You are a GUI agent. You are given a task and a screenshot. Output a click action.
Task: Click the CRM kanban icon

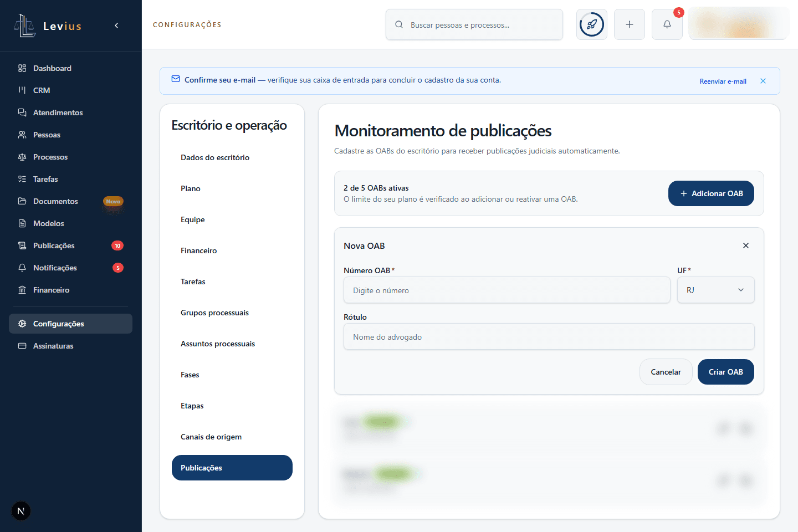click(22, 90)
